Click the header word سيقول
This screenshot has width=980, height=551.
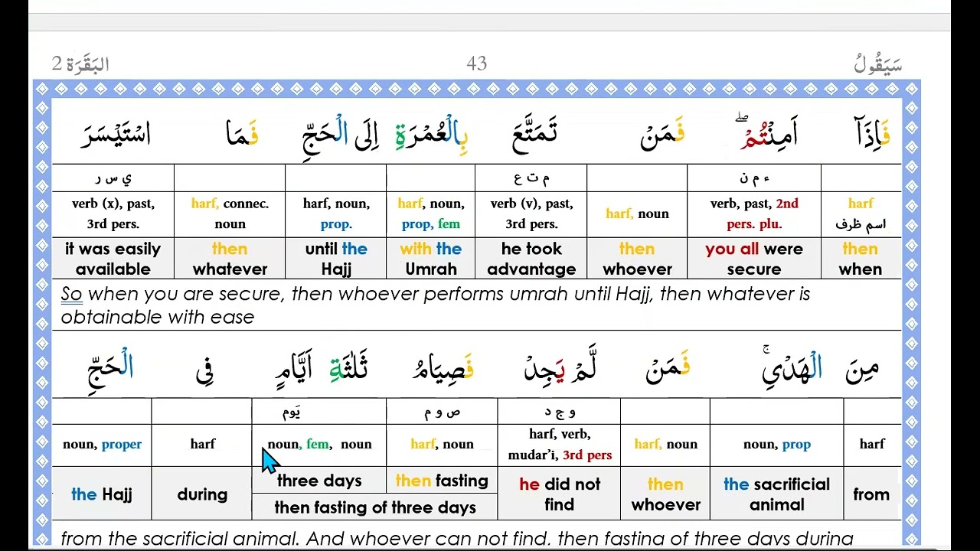click(877, 64)
